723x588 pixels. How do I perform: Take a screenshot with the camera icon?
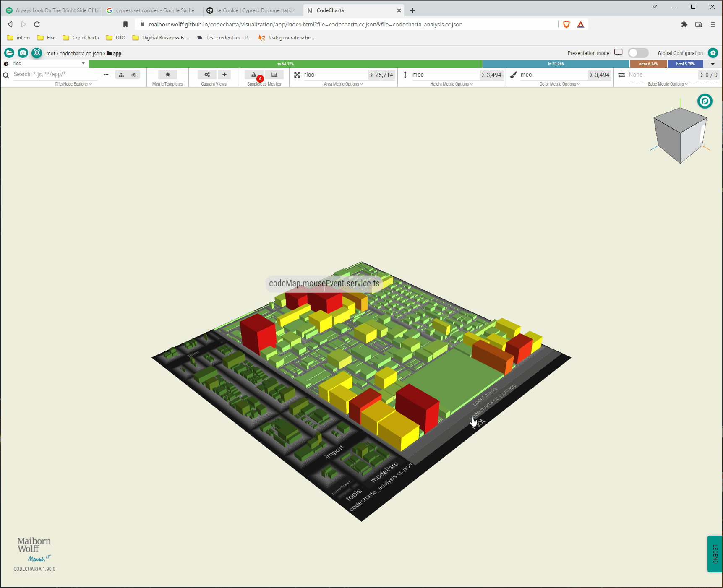(x=23, y=53)
